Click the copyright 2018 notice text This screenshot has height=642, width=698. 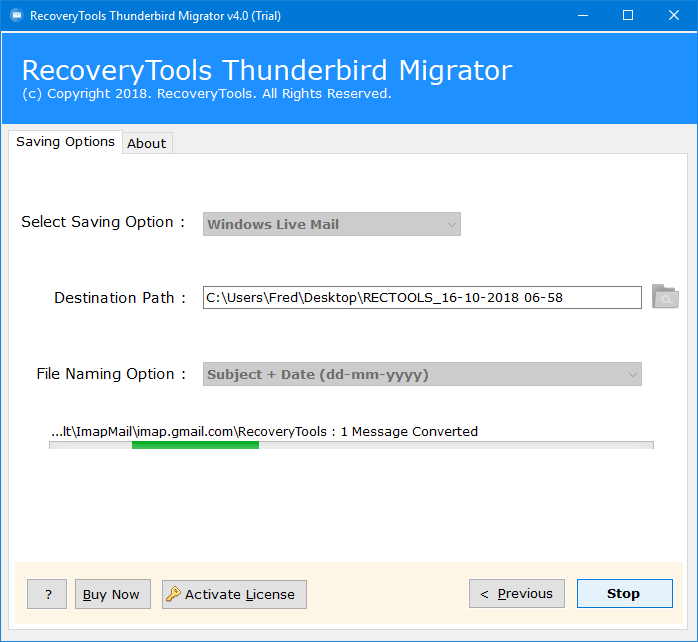click(x=207, y=94)
